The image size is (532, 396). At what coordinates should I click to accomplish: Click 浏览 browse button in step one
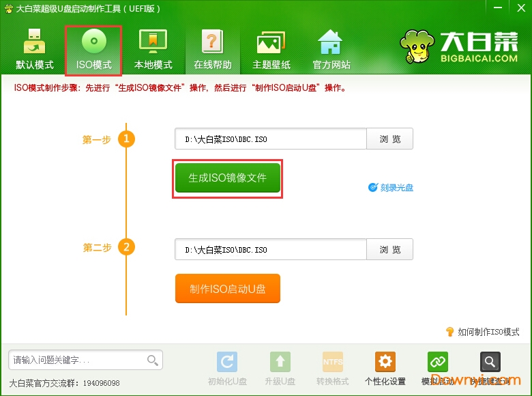click(x=390, y=139)
